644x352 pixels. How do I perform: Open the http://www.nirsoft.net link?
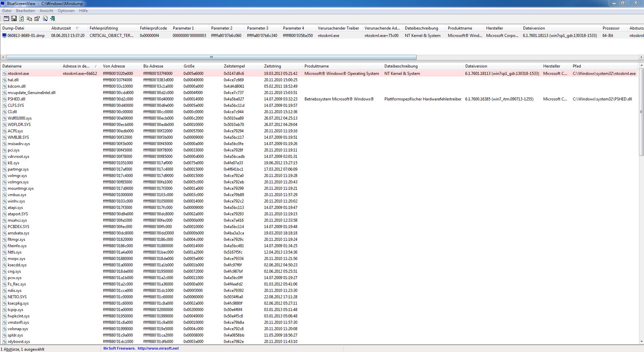point(158,348)
